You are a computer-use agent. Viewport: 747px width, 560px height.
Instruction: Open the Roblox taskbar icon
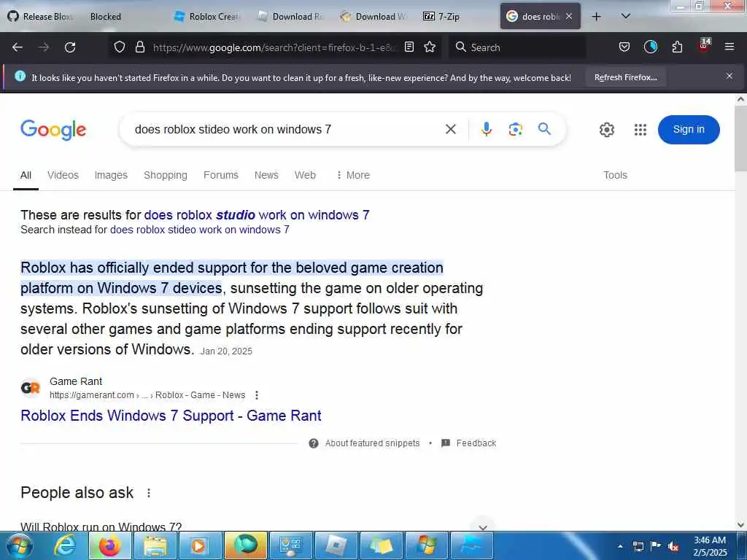point(336,546)
